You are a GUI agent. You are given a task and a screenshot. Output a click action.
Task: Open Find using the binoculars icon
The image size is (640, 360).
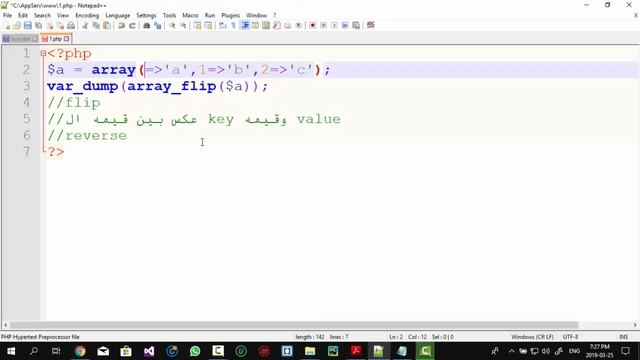147,26
